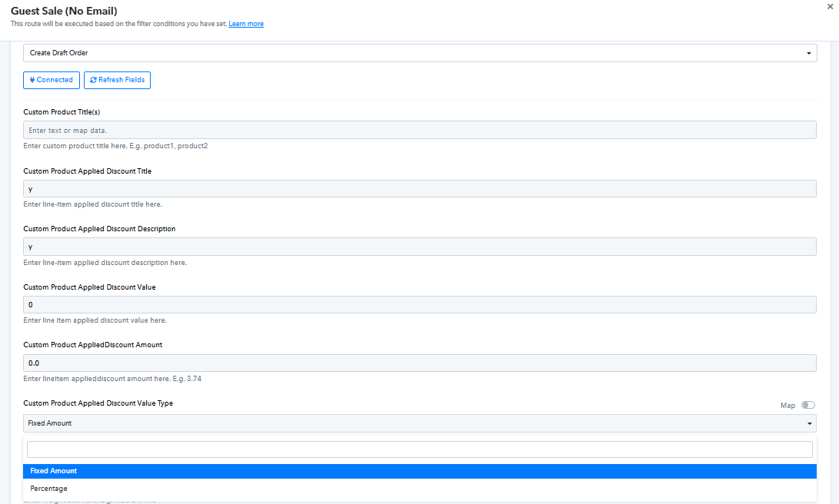Screen dimensions: 839x504
Task: Click the dropdown search box
Action: 420,449
